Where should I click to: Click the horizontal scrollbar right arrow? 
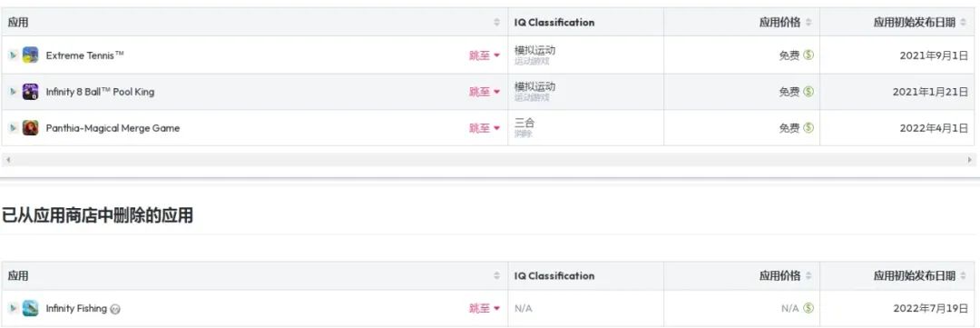[x=969, y=160]
